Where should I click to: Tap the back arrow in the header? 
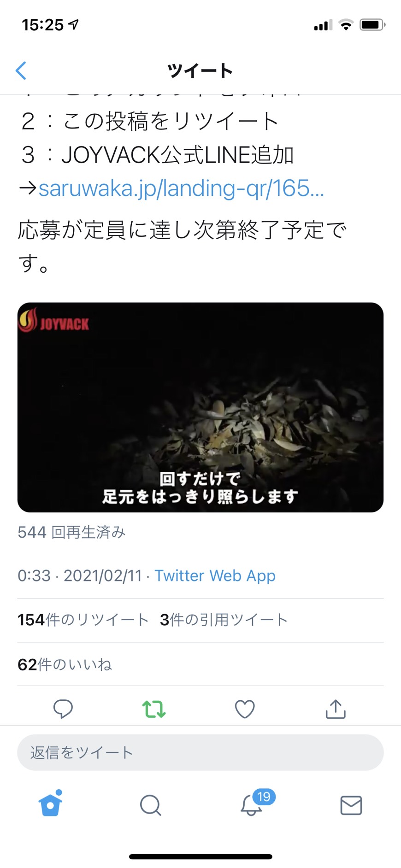coord(21,70)
